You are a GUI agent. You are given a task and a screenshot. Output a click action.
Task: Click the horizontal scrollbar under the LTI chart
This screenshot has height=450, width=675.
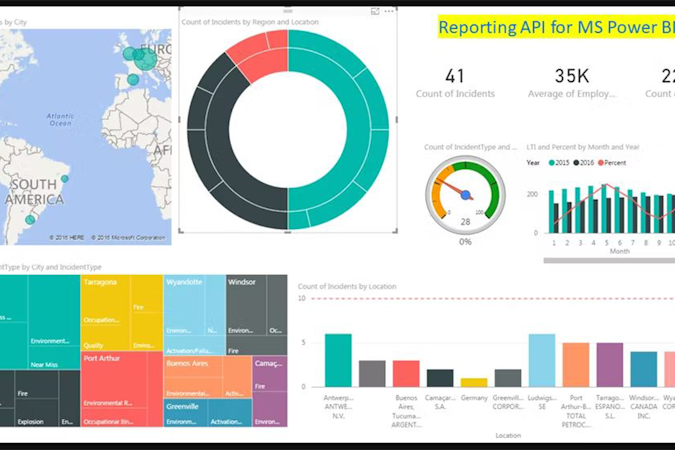pyautogui.click(x=609, y=261)
